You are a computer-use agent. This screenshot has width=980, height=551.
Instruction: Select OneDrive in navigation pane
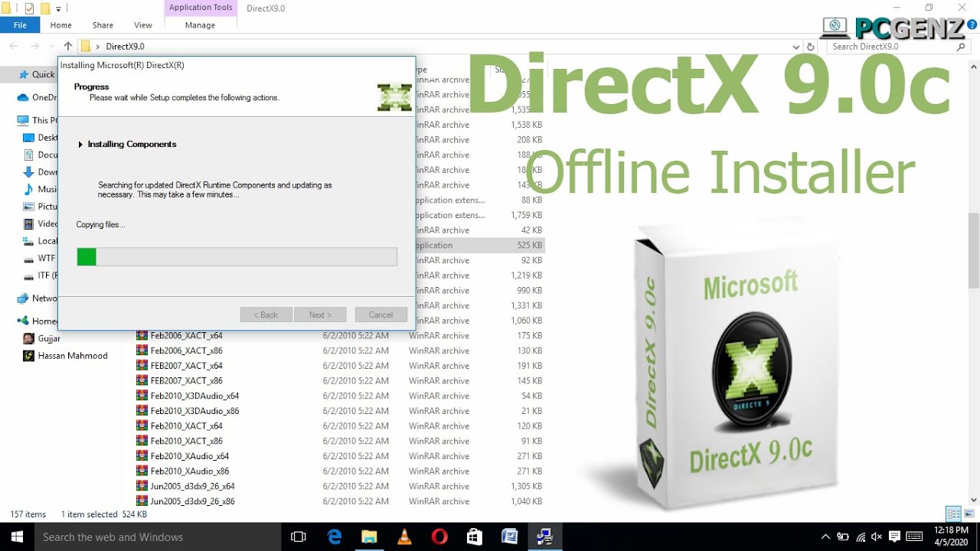click(37, 97)
